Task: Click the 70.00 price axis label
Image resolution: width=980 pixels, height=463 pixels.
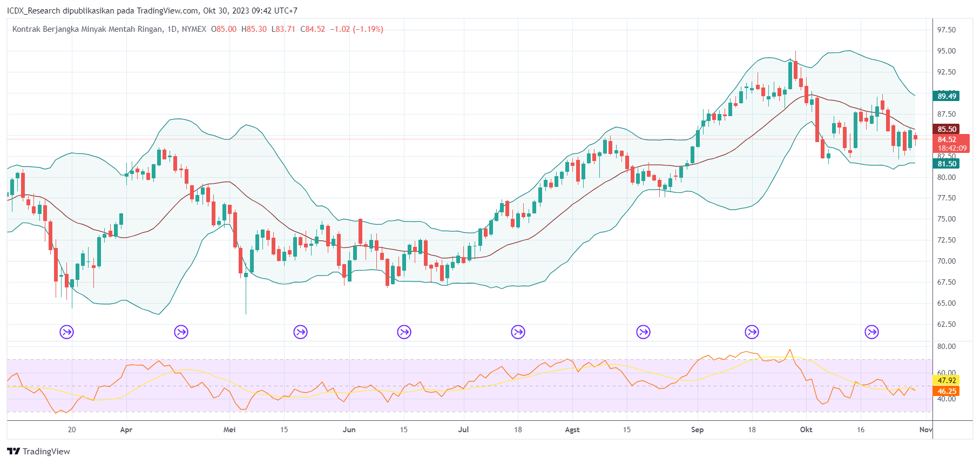Action: (947, 261)
